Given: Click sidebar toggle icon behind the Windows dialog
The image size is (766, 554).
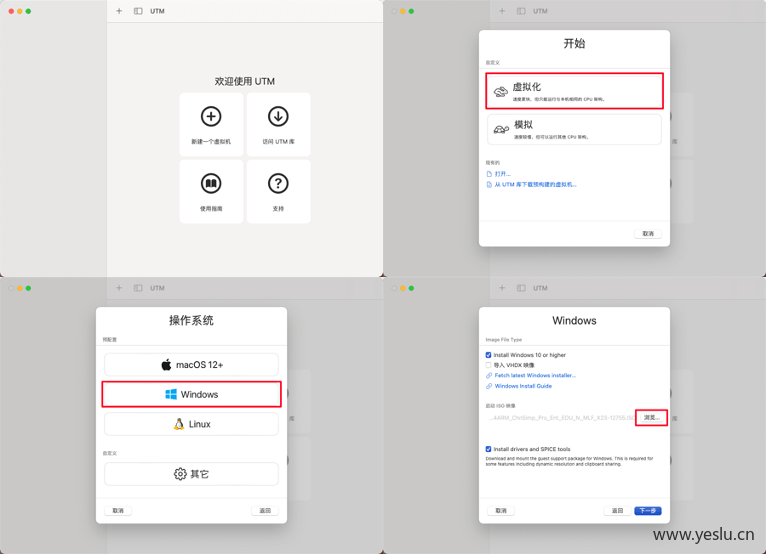Looking at the screenshot, I should (x=521, y=288).
